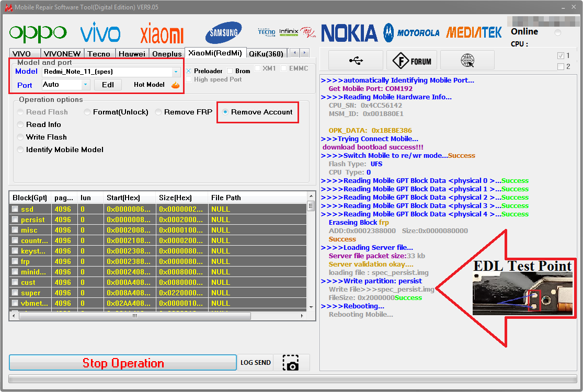Click the EDL Test Point thumbnail image
This screenshot has height=392, width=583.
tap(522, 293)
